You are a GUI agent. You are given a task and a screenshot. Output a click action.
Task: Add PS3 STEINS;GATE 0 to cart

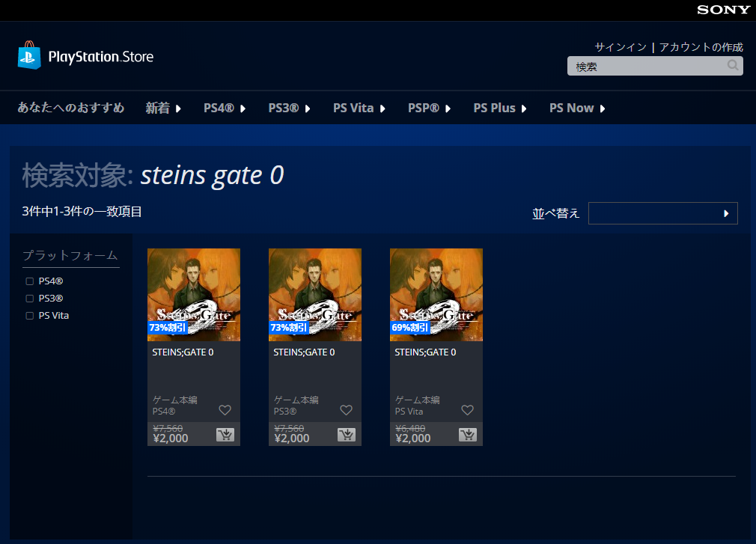tap(346, 435)
